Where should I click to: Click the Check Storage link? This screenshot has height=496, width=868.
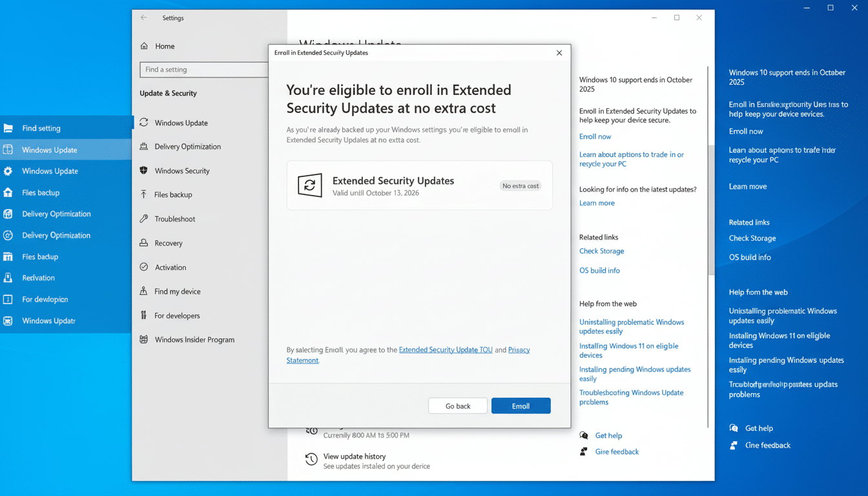click(601, 251)
